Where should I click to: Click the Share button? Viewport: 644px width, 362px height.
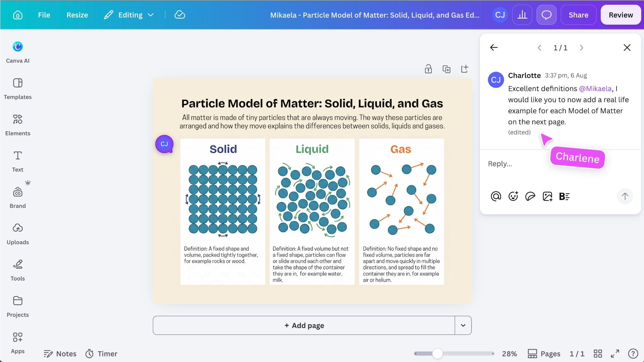coord(578,15)
